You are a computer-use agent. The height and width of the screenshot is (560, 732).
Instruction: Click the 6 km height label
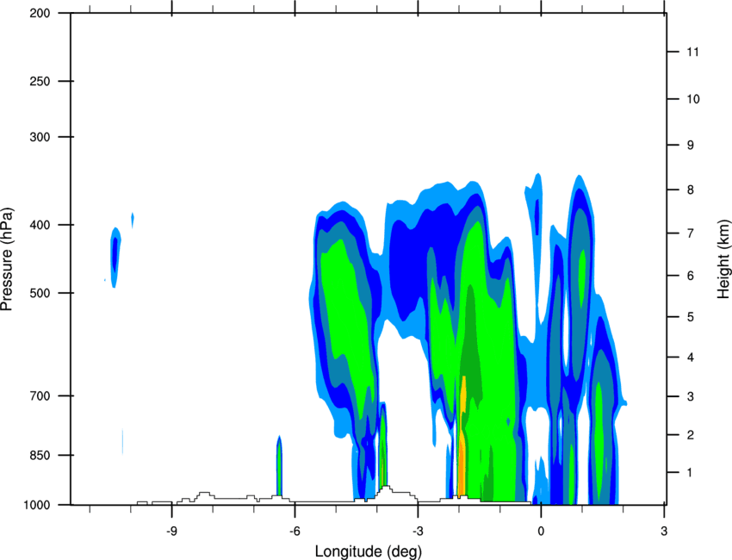point(691,276)
